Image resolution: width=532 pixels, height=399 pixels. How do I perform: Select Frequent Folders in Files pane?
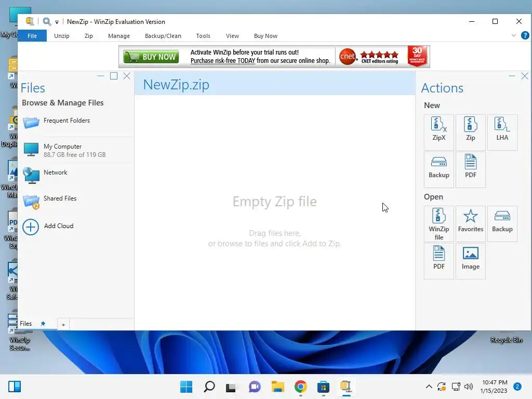point(76,123)
